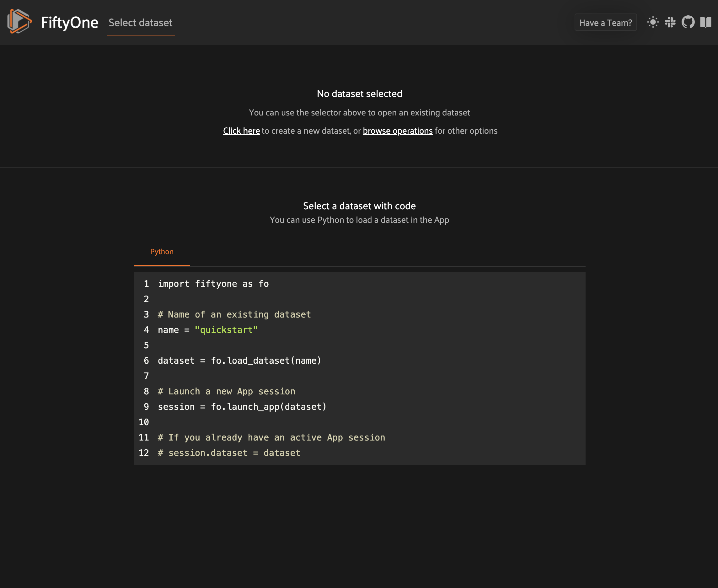Click the Python tab
This screenshot has width=718, height=588.
[162, 252]
